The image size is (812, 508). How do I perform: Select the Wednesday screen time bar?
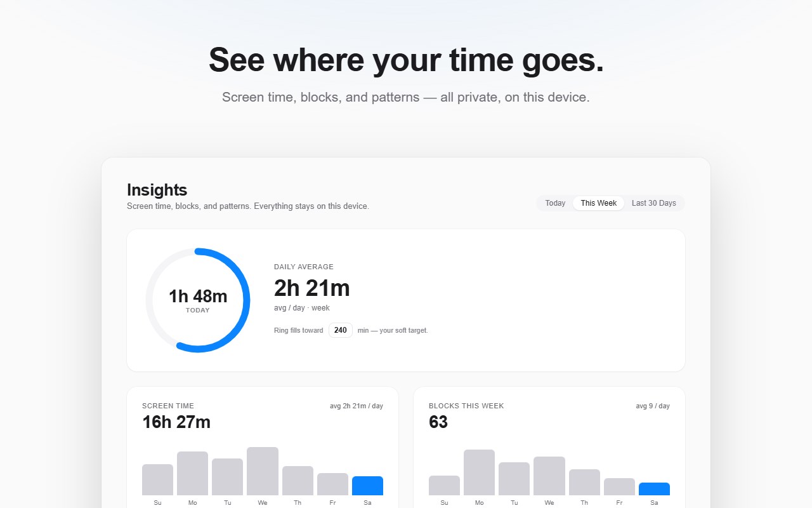pos(263,471)
